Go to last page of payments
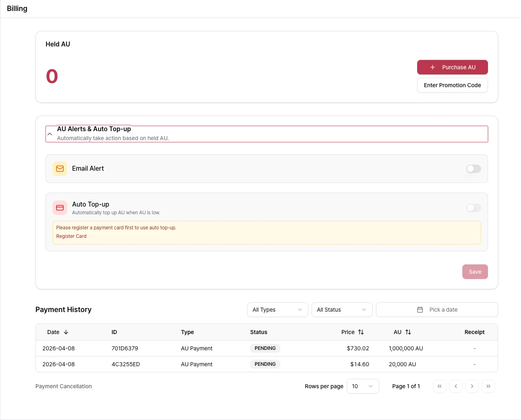521x420 pixels. click(x=488, y=386)
